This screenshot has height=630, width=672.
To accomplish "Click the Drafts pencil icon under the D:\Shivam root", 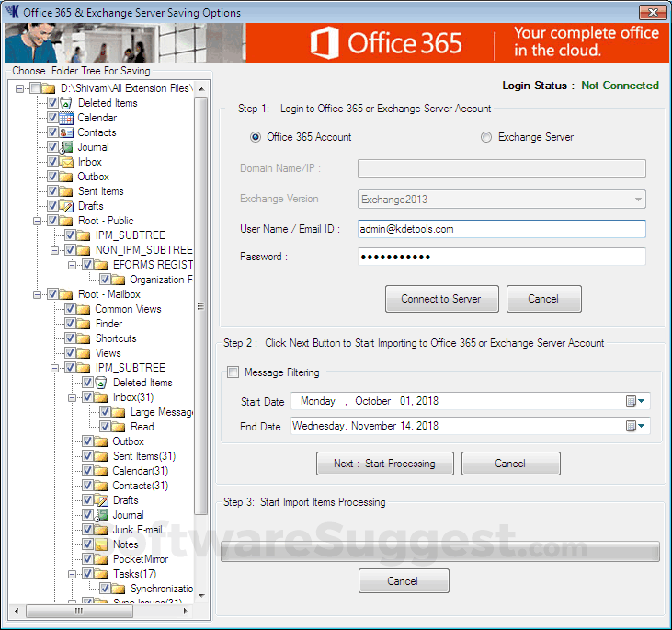I will [65, 206].
